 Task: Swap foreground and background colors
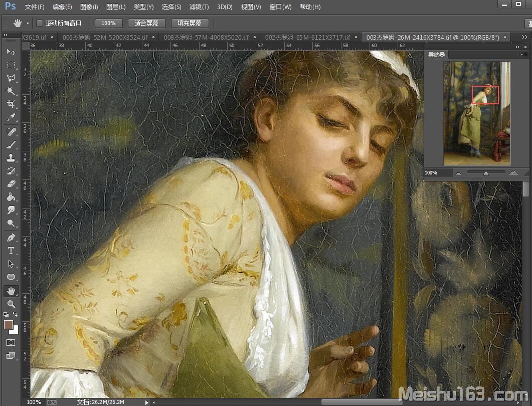15,314
